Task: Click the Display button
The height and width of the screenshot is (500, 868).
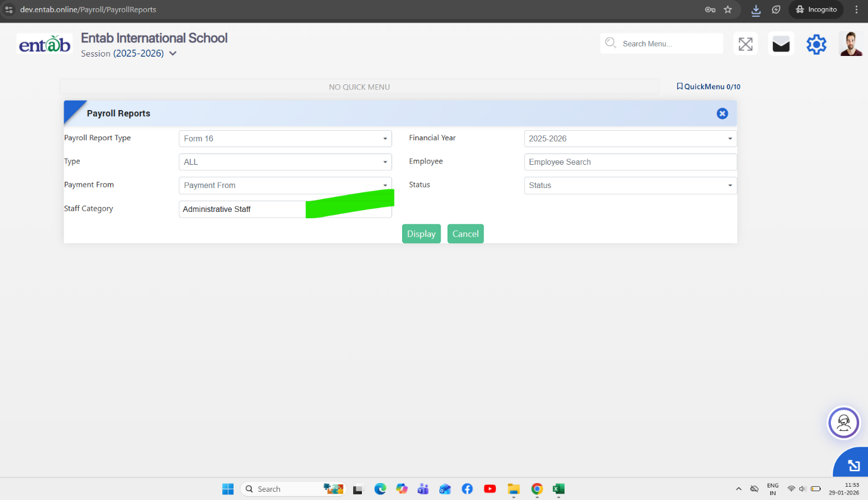Action: pyautogui.click(x=421, y=234)
